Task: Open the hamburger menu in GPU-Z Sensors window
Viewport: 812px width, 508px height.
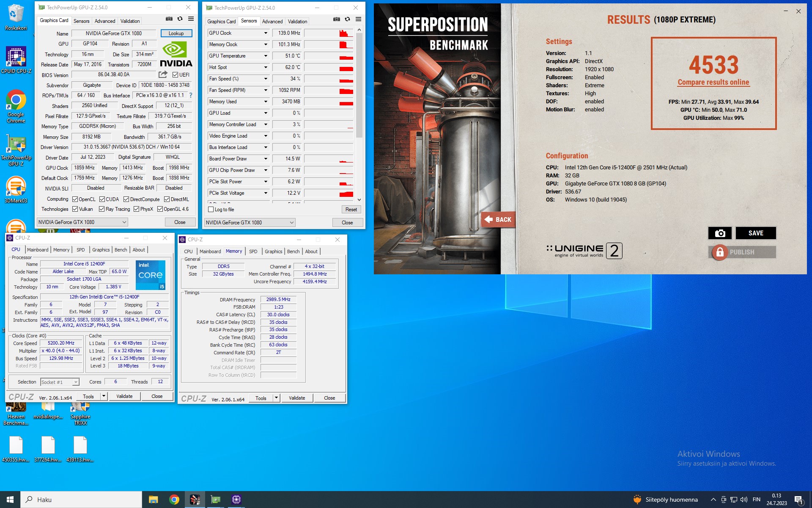Action: [x=358, y=19]
